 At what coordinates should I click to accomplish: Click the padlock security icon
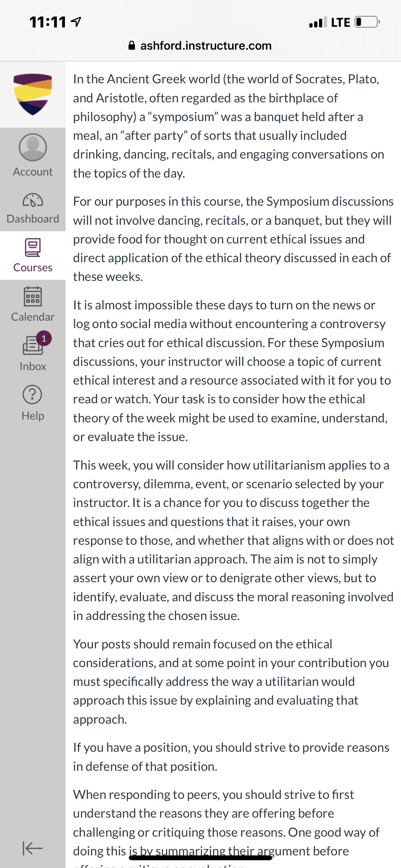point(132,45)
